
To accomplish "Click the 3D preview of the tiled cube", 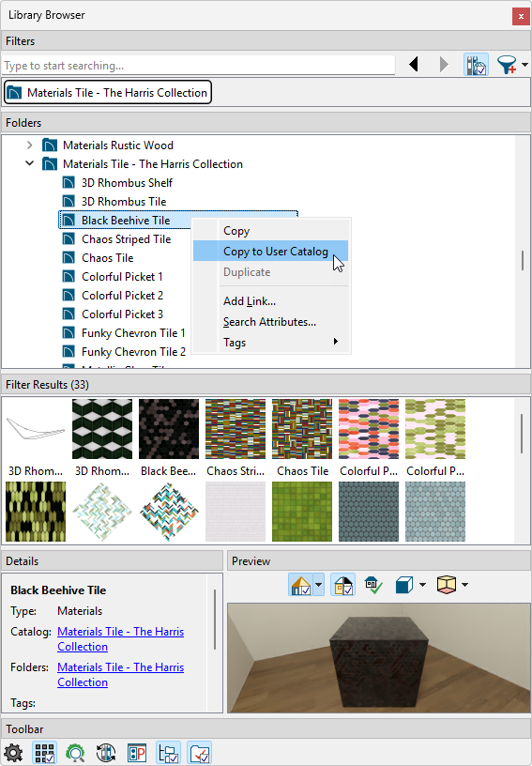I will coord(379,658).
